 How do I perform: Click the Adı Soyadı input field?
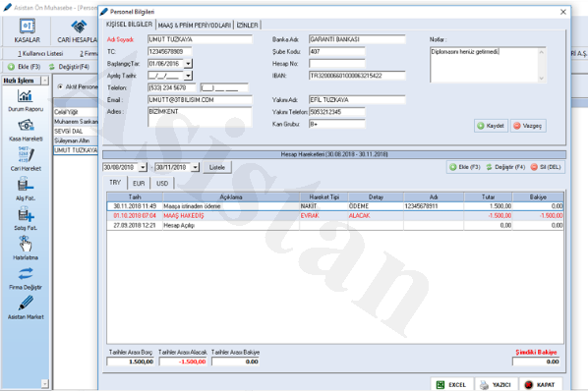pos(200,39)
